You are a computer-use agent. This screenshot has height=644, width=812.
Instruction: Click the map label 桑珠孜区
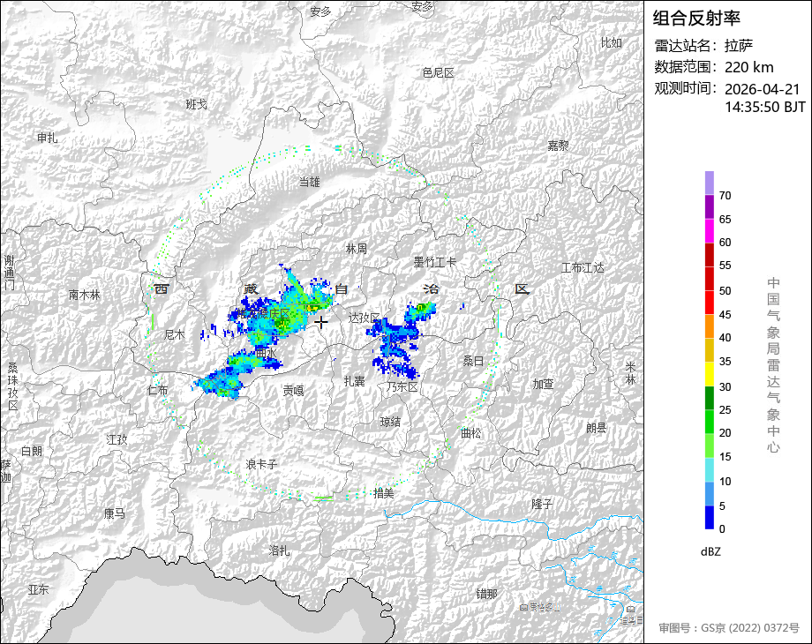(x=12, y=386)
